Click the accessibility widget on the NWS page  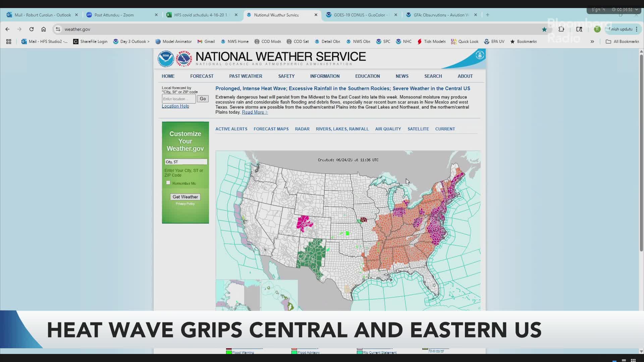480,55
